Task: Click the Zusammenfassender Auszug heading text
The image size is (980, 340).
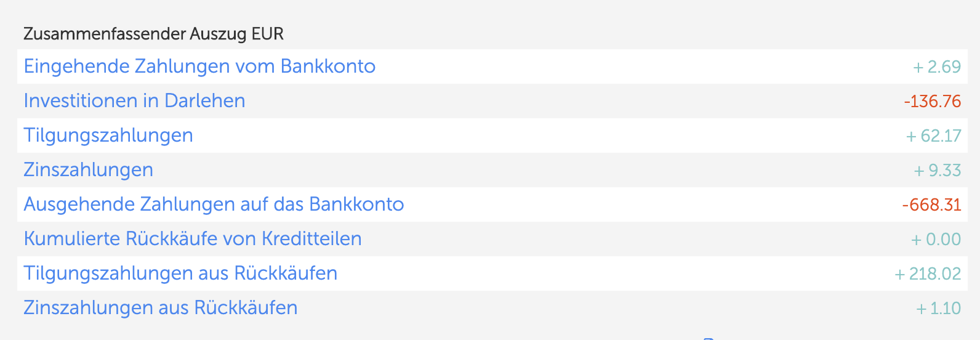Action: tap(135, 34)
